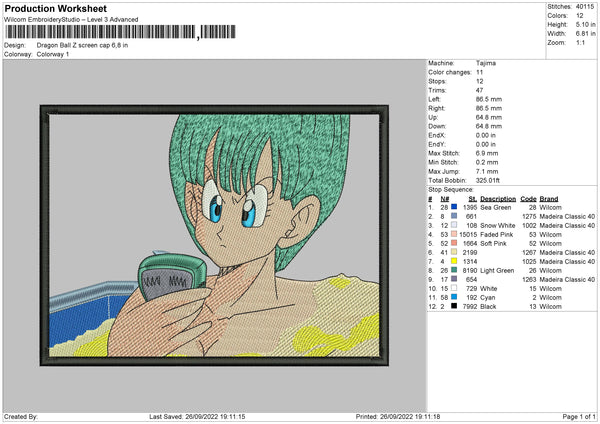
Task: Click the swatch for Madeira code 1263
Action: pyautogui.click(x=454, y=279)
